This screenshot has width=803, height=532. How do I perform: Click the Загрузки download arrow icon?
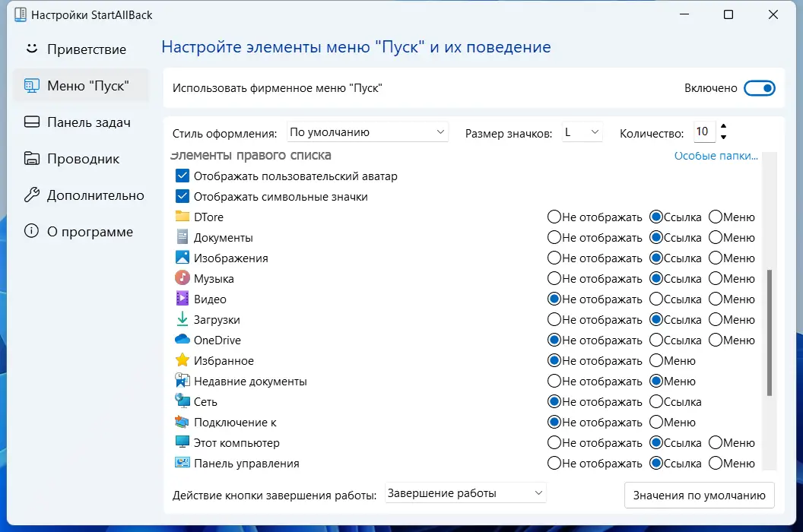(182, 319)
